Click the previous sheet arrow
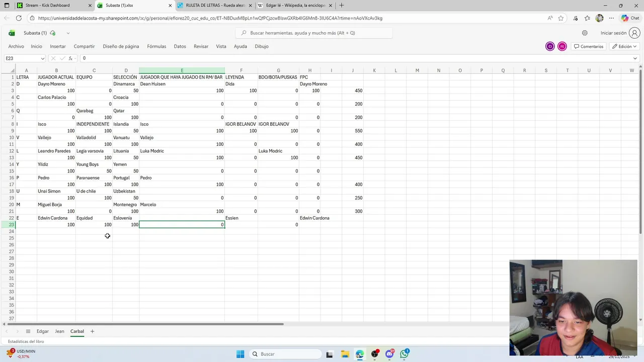The image size is (644, 362). pyautogui.click(x=6, y=331)
